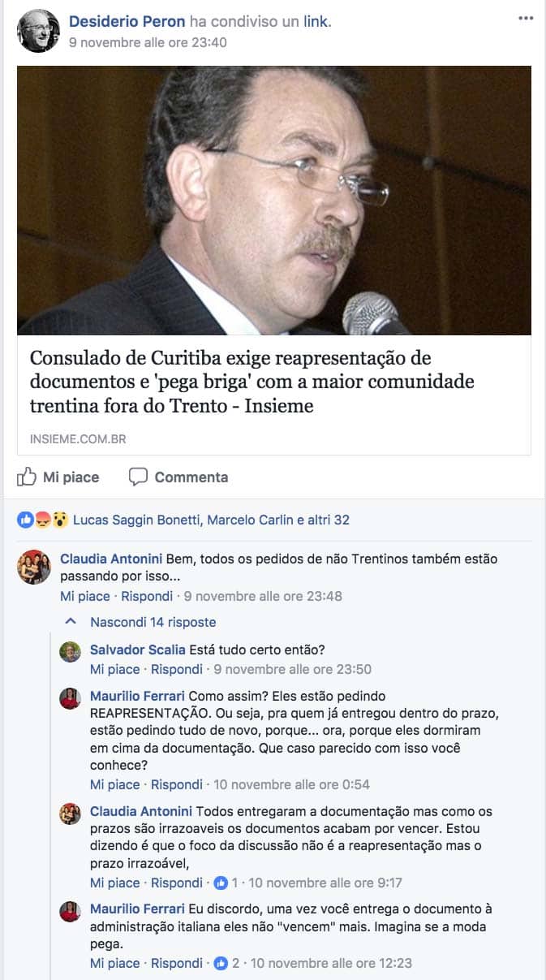View the reaction emoji icons summary

click(43, 520)
